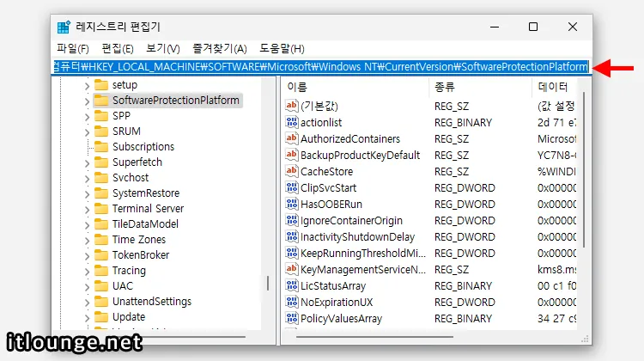The height and width of the screenshot is (361, 644).
Task: Select the KeyManagementServiceN... value name
Action: [363, 269]
